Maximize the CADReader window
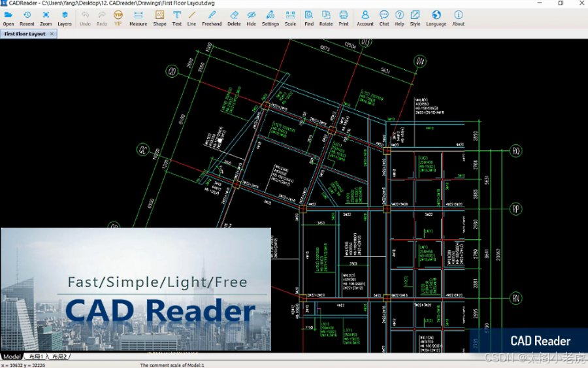Screen dimensions: 588x368 pyautogui.click(x=561, y=3)
